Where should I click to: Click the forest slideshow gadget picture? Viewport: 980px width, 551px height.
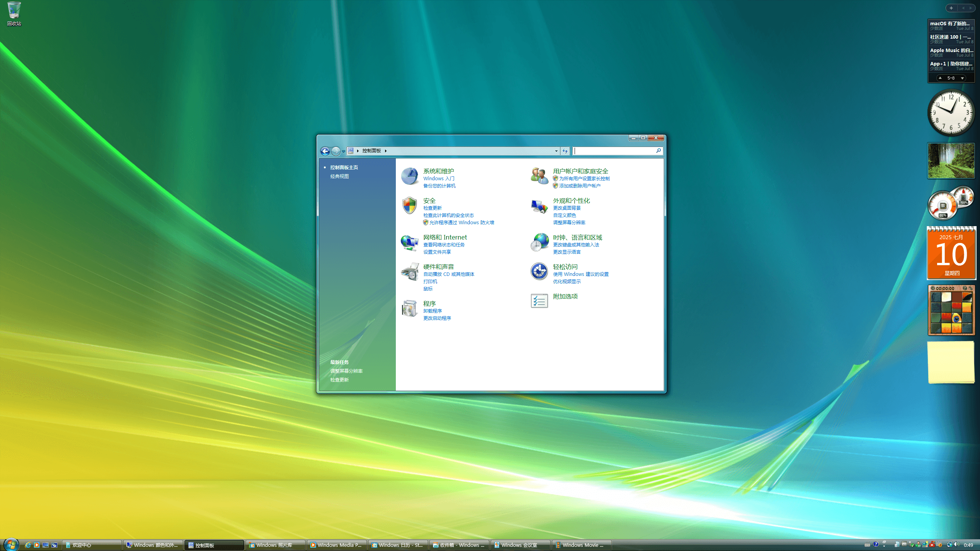pyautogui.click(x=951, y=161)
